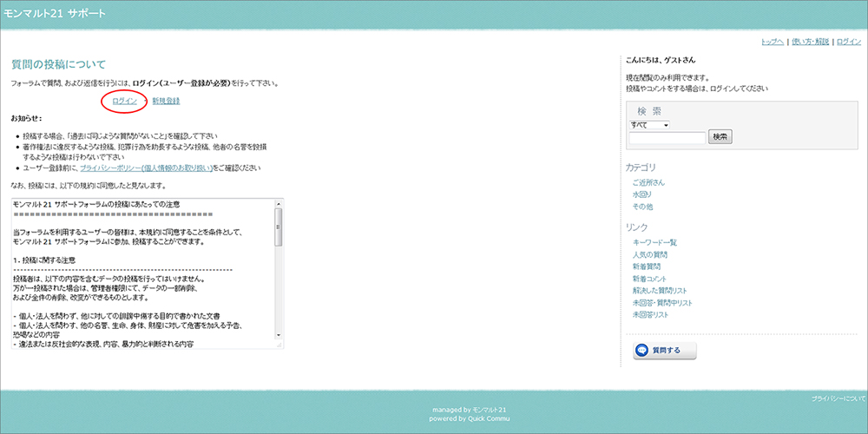Click the 質問の投稿について heading
This screenshot has width=868, height=434.
[x=58, y=65]
